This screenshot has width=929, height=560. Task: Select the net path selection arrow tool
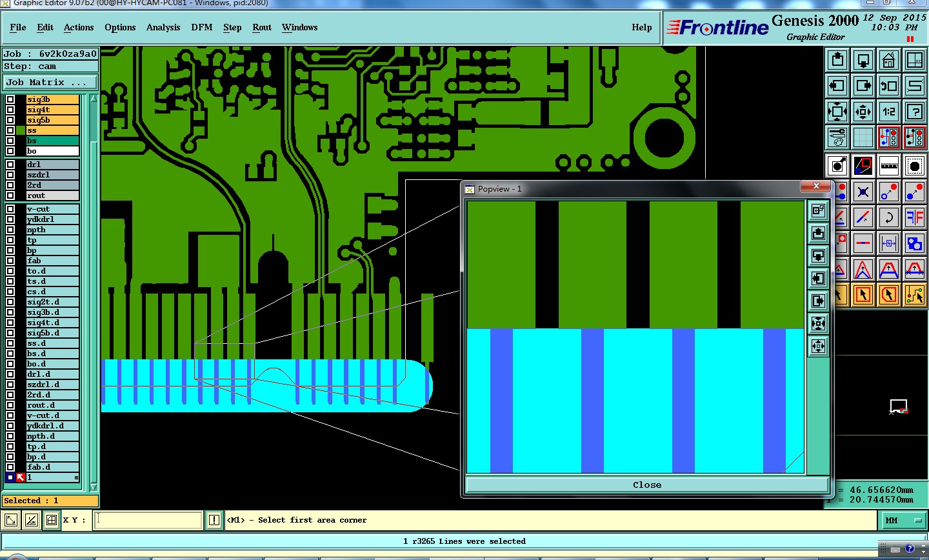[915, 295]
